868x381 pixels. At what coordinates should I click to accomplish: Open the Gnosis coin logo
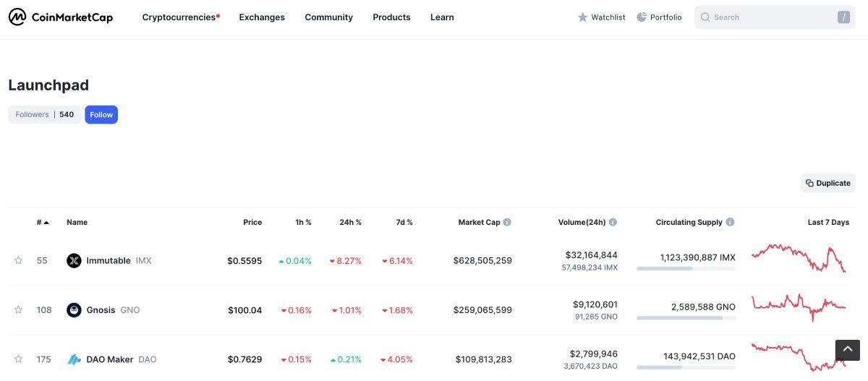(74, 309)
